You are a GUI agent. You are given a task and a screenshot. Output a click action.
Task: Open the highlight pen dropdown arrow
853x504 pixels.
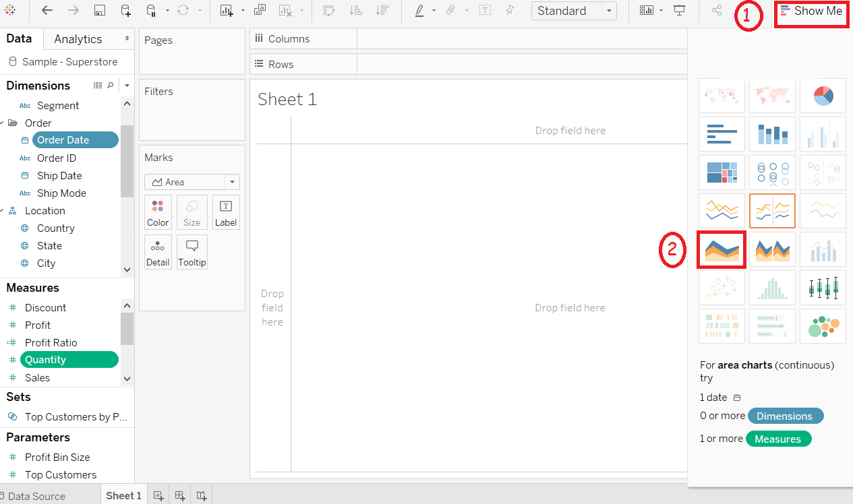tap(434, 11)
